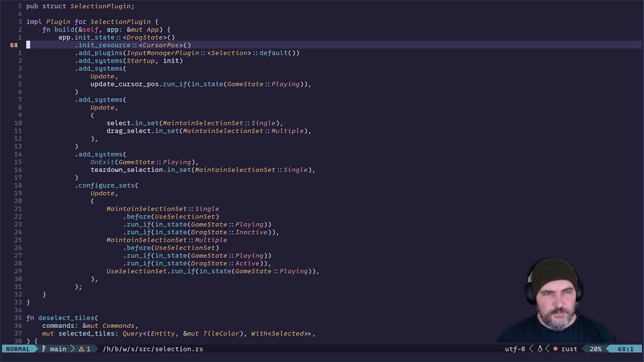Click MaintainSelectionSet::Multiple line
The width and height of the screenshot is (644, 362).
tap(167, 240)
